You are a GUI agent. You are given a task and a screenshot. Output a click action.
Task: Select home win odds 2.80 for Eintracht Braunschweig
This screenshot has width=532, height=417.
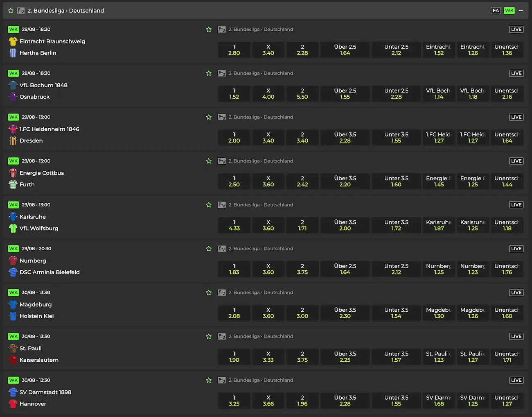point(234,50)
